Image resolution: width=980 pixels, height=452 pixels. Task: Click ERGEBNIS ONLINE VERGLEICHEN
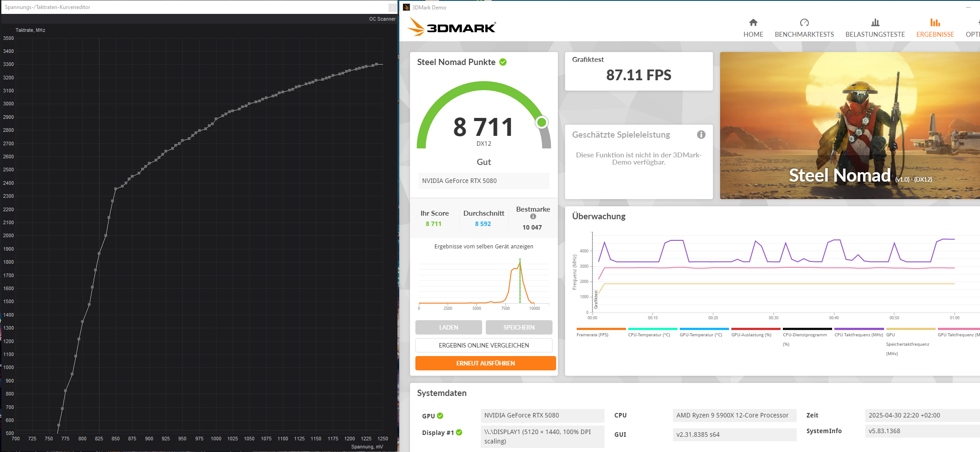click(x=484, y=345)
